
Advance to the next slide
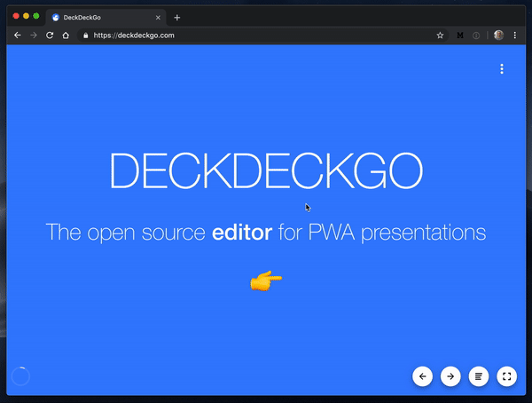450,376
